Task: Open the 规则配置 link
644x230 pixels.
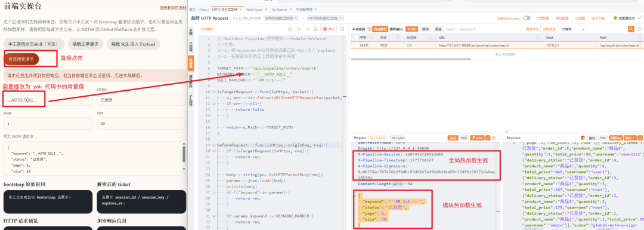Action: pos(562,18)
